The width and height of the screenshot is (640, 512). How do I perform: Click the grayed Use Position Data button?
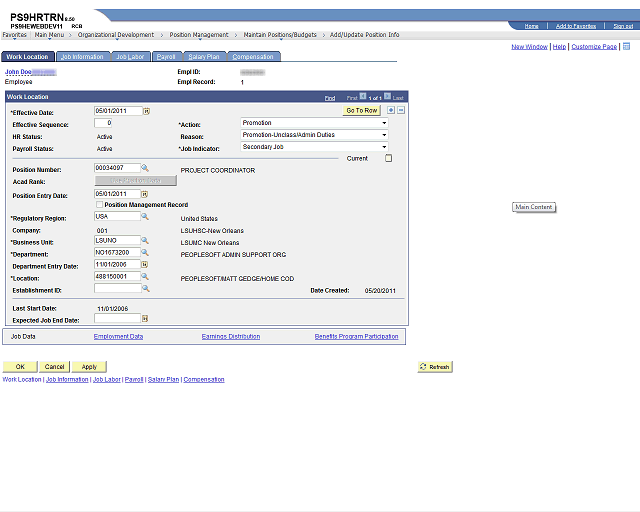coord(136,180)
